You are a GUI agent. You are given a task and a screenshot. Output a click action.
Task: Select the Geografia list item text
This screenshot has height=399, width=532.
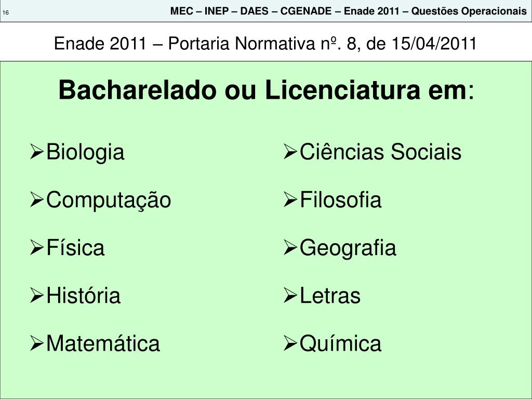tap(348, 249)
